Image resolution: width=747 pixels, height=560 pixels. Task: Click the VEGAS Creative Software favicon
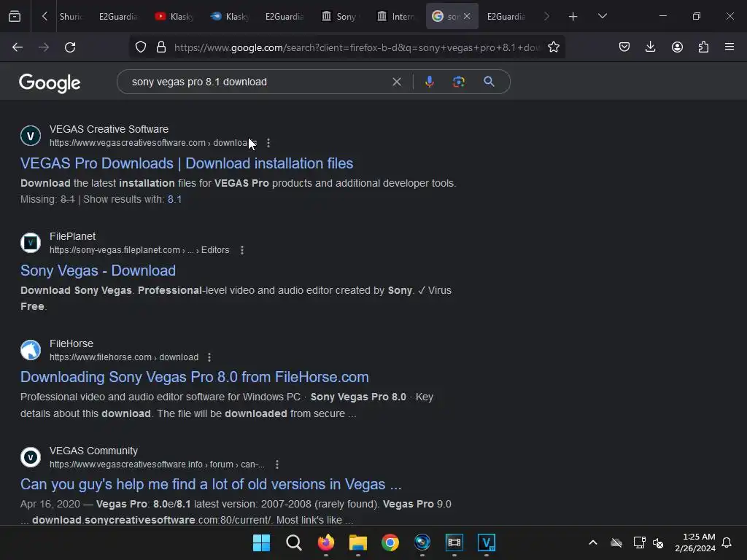pos(31,136)
